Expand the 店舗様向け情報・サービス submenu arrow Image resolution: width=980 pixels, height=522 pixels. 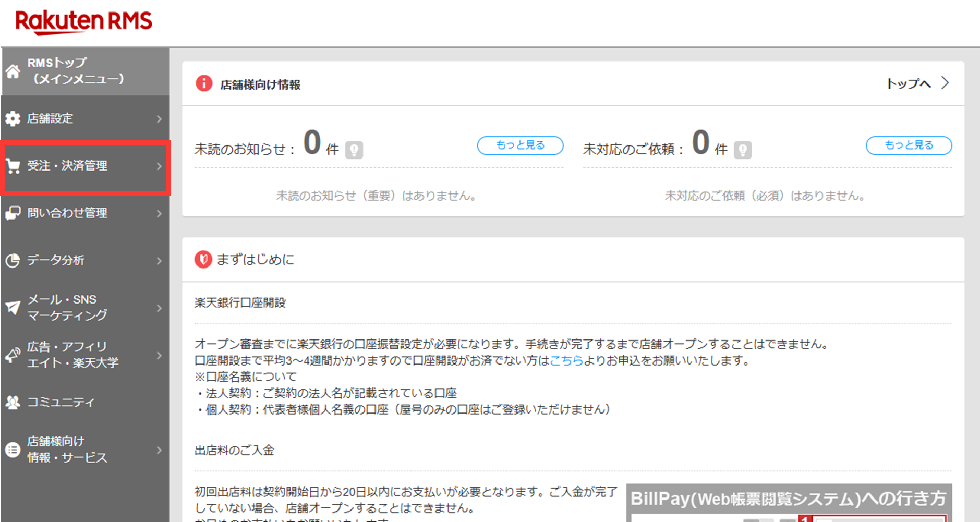[x=160, y=450]
